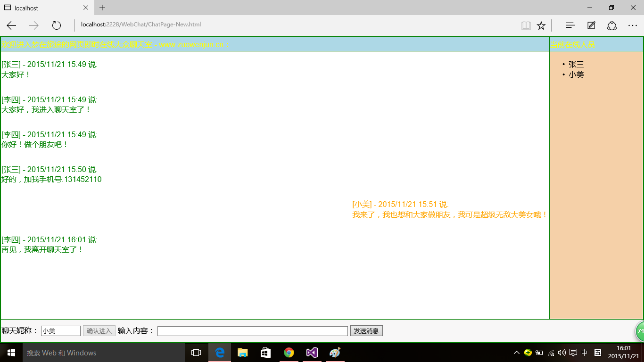Click 李四's 16:01 message header
The height and width of the screenshot is (362, 644).
point(50,239)
